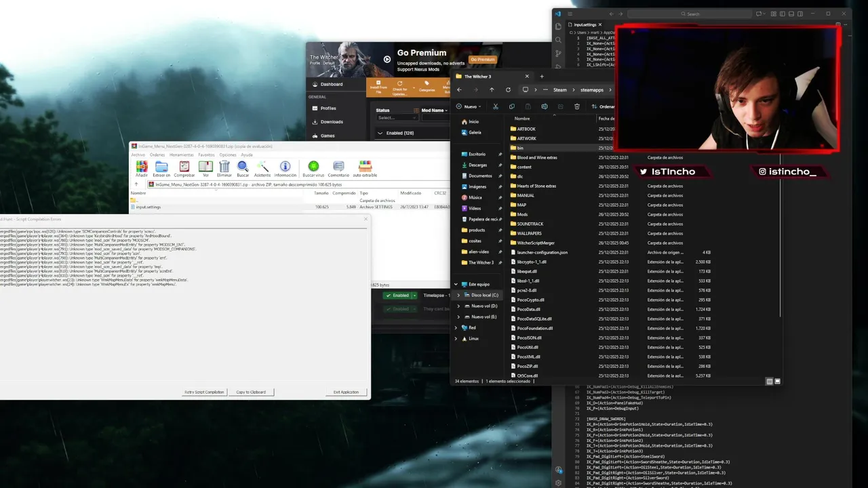Open VS Code Search sidebar icon

tap(558, 40)
